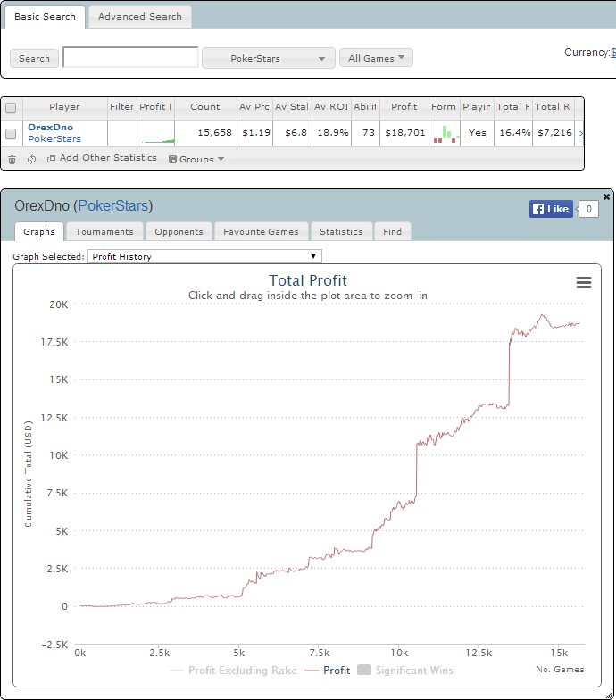Switch to the Advanced Search tab

pyautogui.click(x=139, y=16)
